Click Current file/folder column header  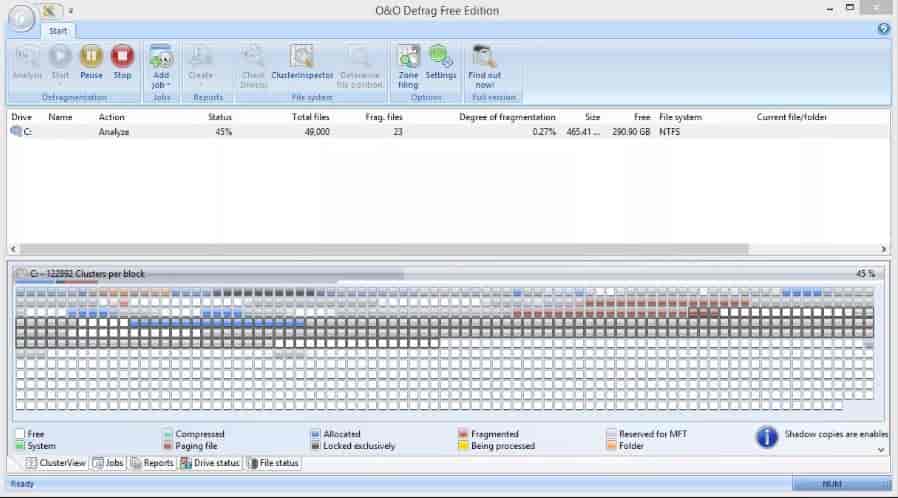791,117
